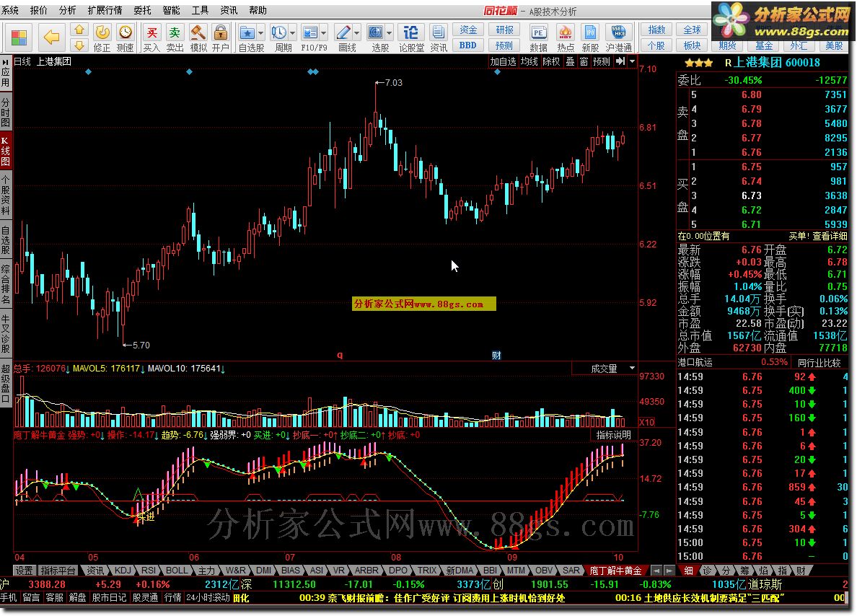
Task: Switch to the KDJ indicator tab
Action: [123, 570]
